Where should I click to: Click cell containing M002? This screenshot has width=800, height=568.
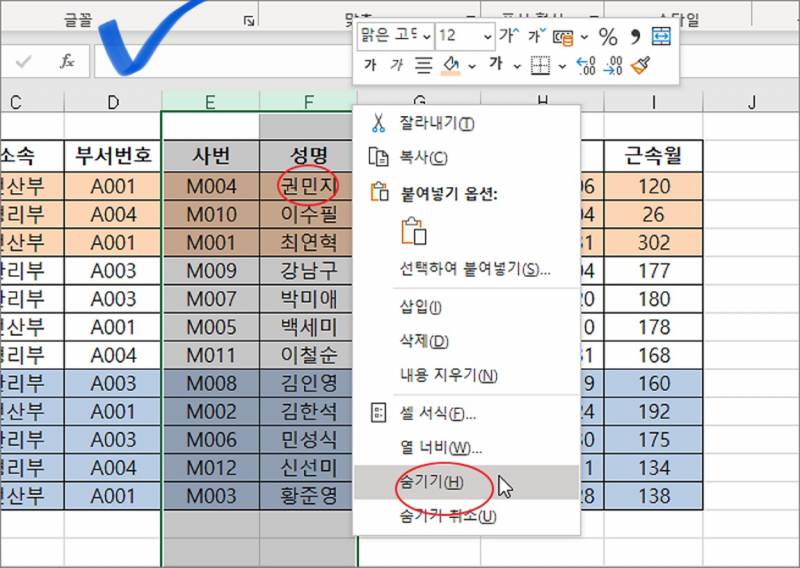211,411
